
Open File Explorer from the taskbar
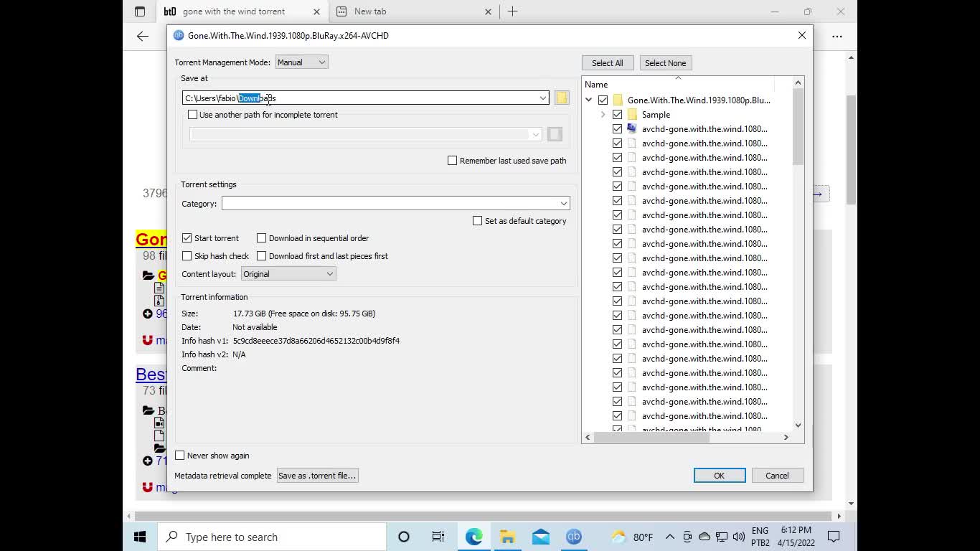pos(508,537)
